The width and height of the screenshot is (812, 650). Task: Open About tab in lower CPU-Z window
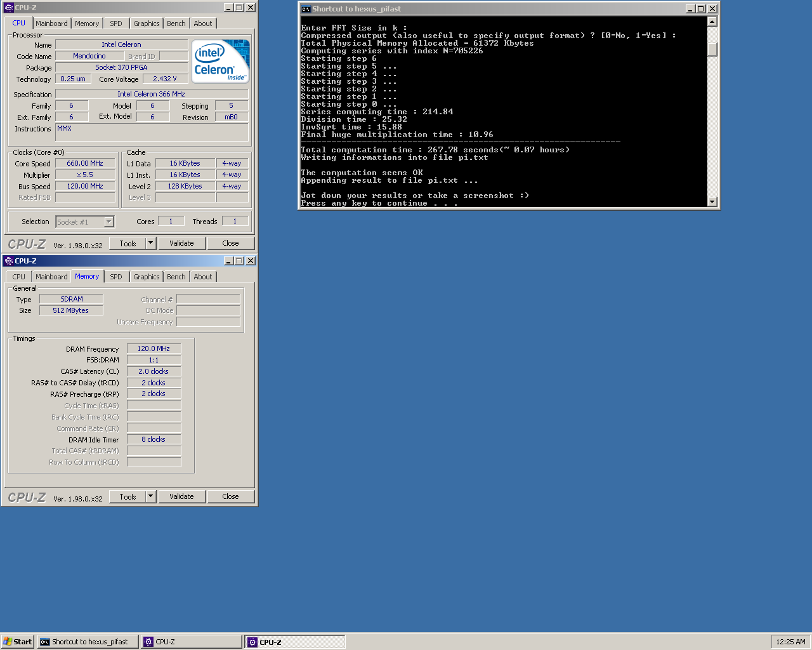coord(203,277)
